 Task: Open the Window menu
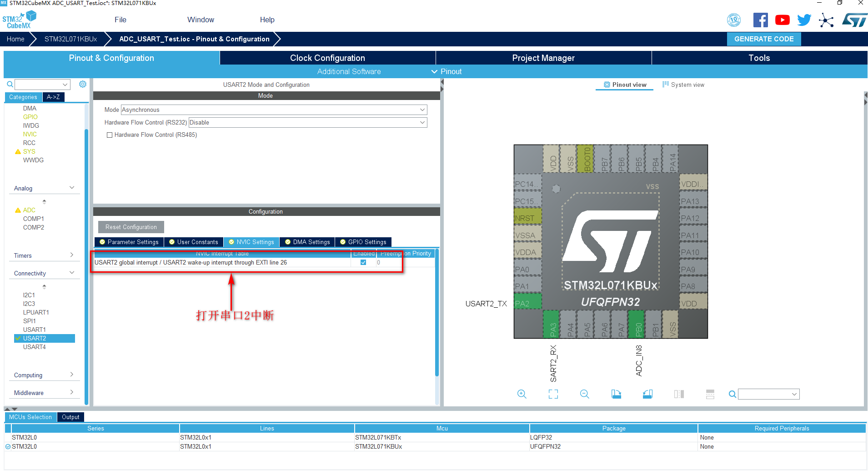201,20
